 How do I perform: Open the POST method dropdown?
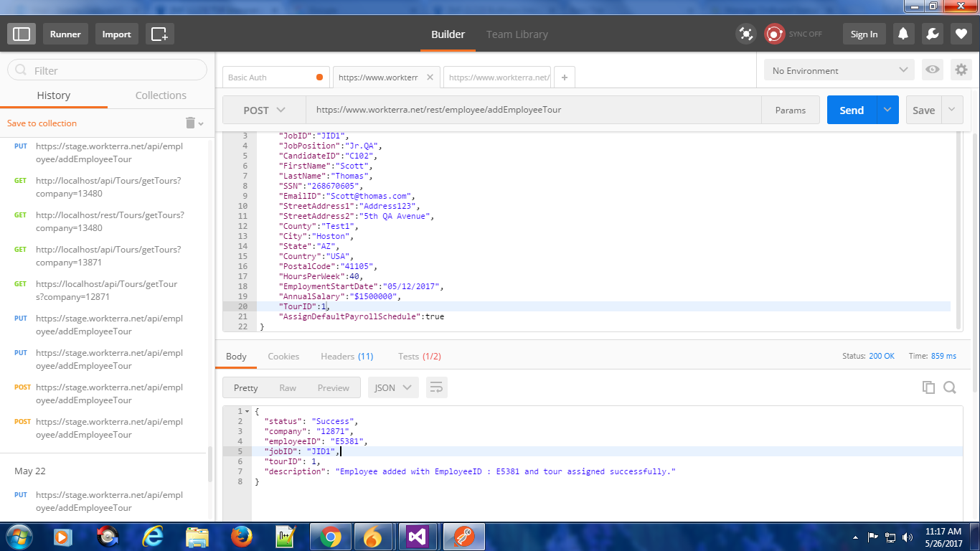click(x=264, y=110)
